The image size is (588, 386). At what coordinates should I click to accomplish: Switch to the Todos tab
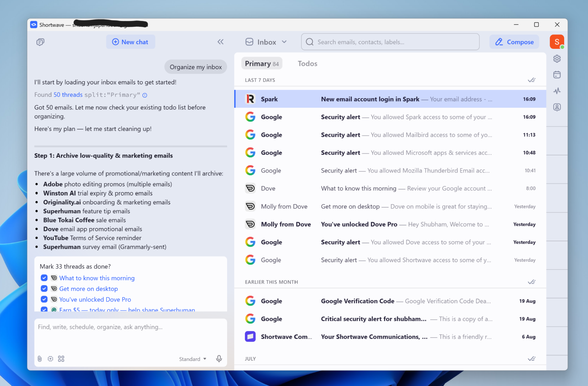point(307,64)
